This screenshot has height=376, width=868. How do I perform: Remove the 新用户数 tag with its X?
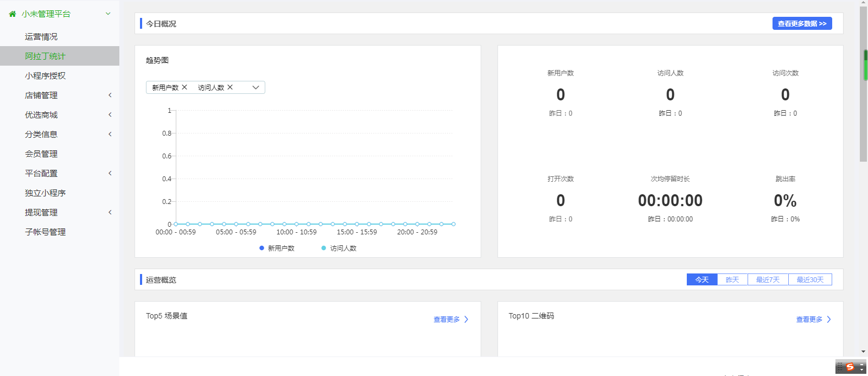(184, 87)
